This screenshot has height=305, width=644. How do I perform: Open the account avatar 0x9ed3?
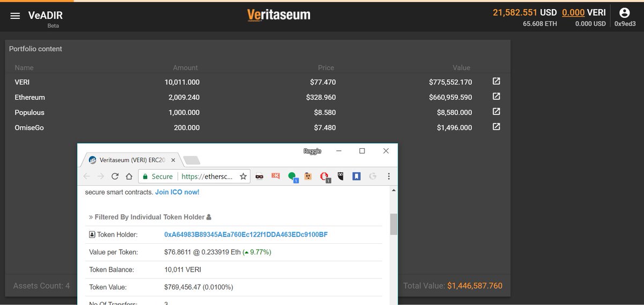[625, 13]
